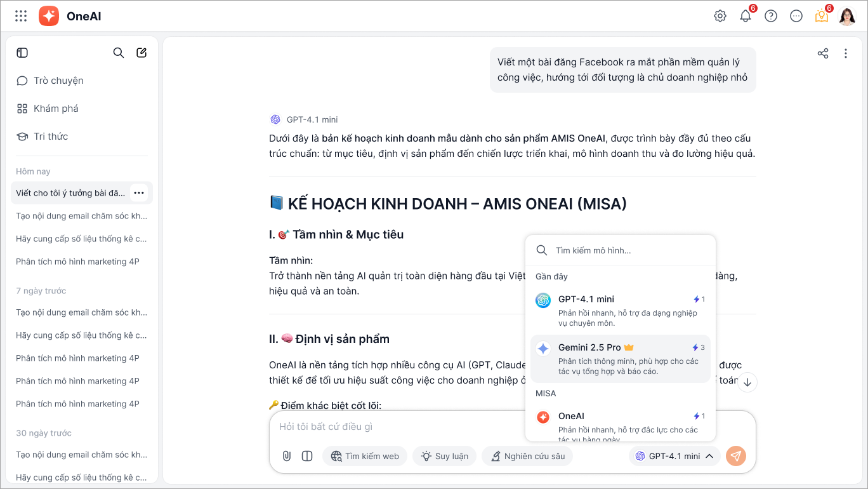Click the split view icon beside paperclip
868x489 pixels.
[x=307, y=456]
